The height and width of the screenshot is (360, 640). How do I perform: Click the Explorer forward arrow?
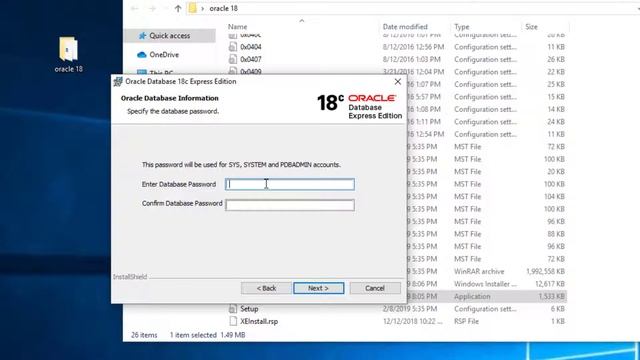(152, 8)
